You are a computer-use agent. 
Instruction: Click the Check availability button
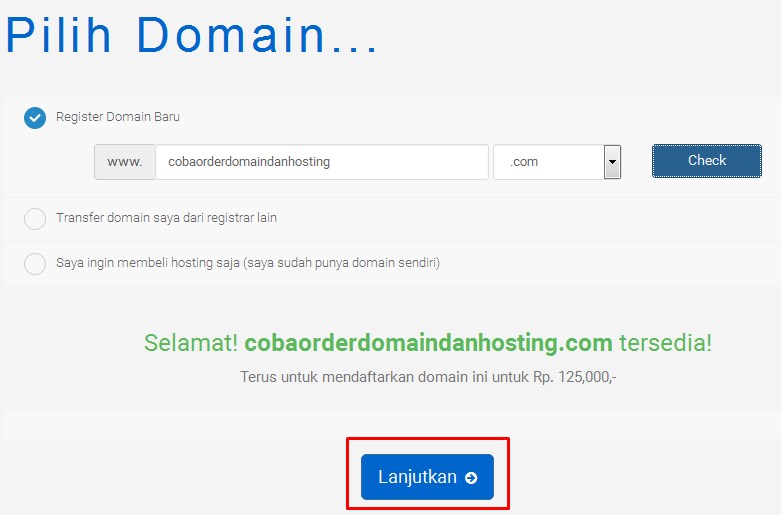707,161
